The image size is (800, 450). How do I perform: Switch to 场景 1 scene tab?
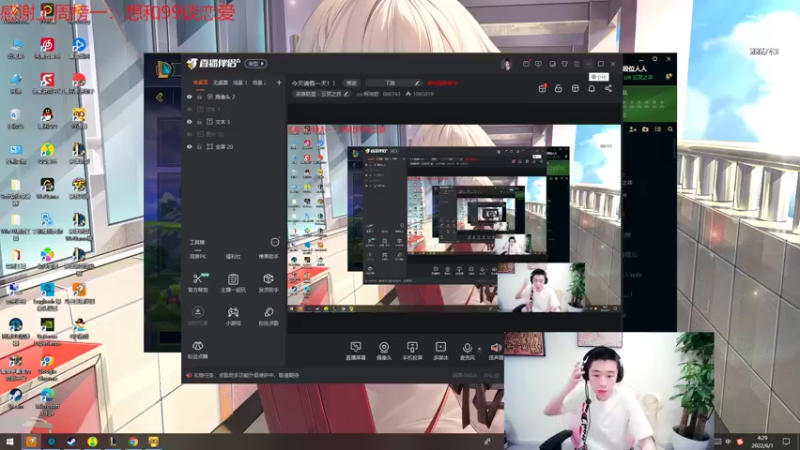(x=240, y=83)
